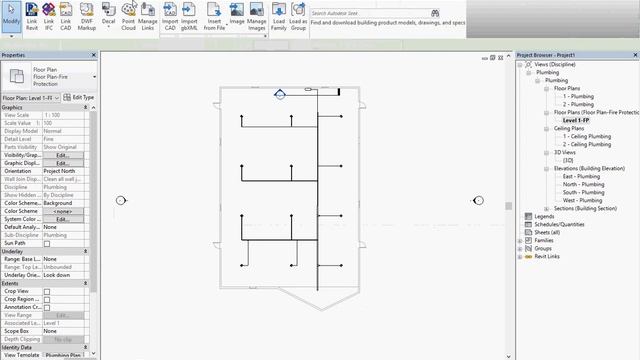
Task: Click the Load Family icon
Action: pyautogui.click(x=279, y=9)
